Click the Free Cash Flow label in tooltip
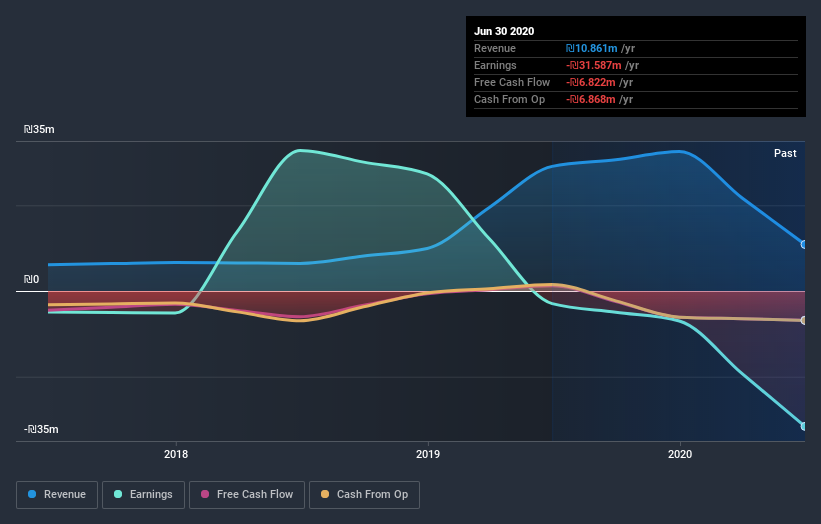 [512, 82]
